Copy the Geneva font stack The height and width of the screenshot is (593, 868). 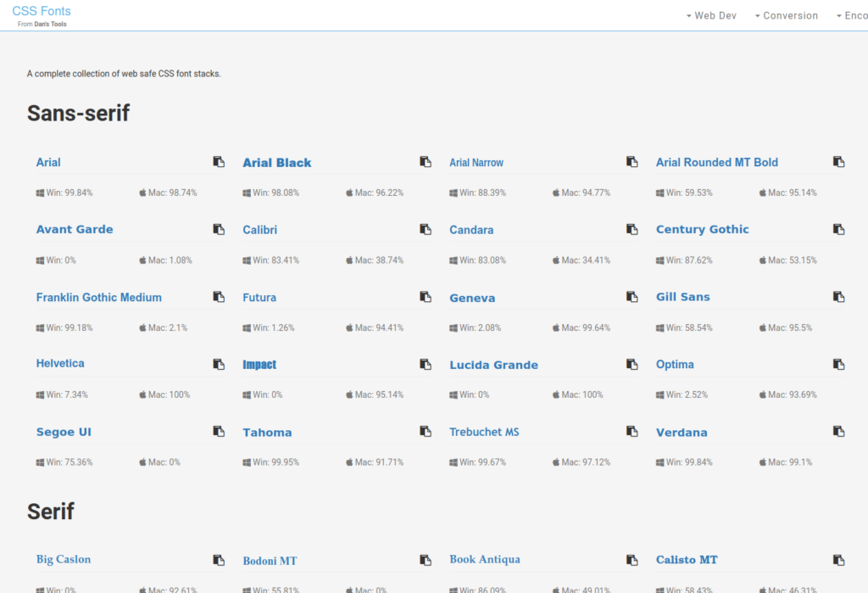click(632, 297)
